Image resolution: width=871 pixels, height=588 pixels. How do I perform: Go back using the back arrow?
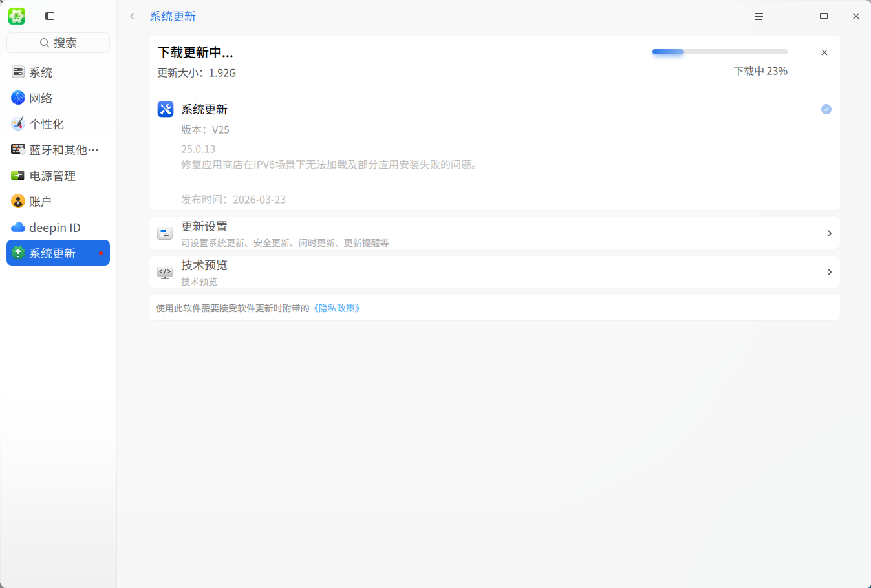[131, 16]
